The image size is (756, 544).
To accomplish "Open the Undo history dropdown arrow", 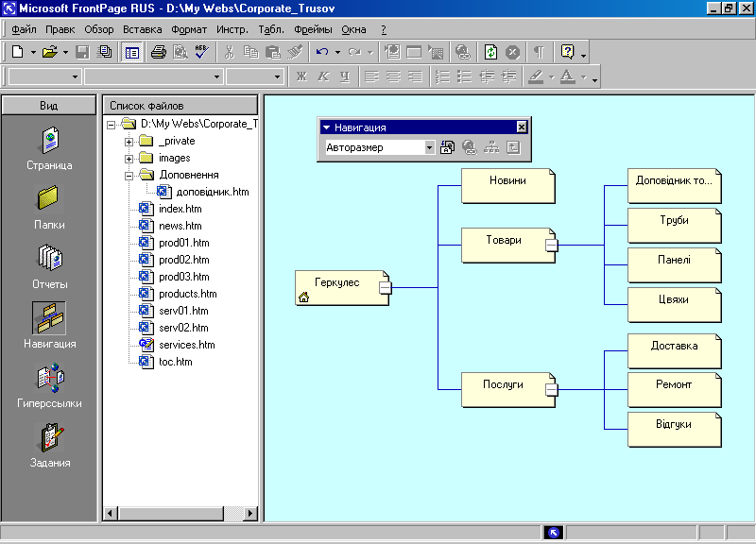I will click(x=337, y=53).
